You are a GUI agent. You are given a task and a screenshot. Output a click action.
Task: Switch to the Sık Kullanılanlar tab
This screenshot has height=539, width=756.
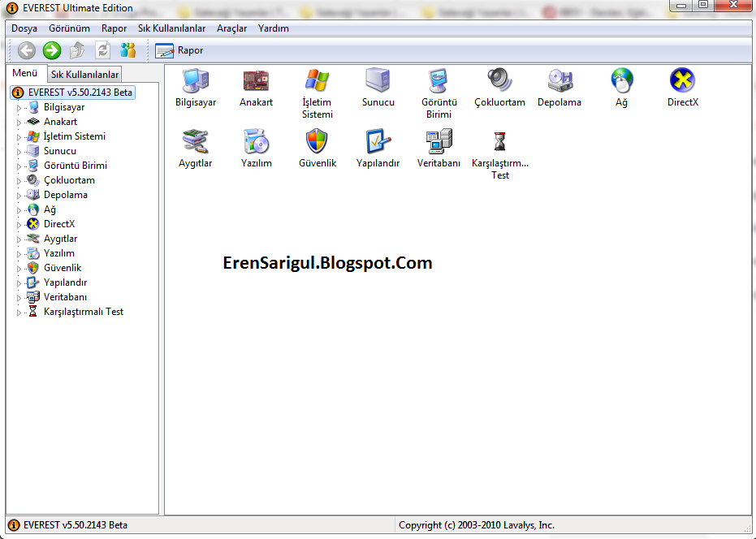pyautogui.click(x=84, y=73)
